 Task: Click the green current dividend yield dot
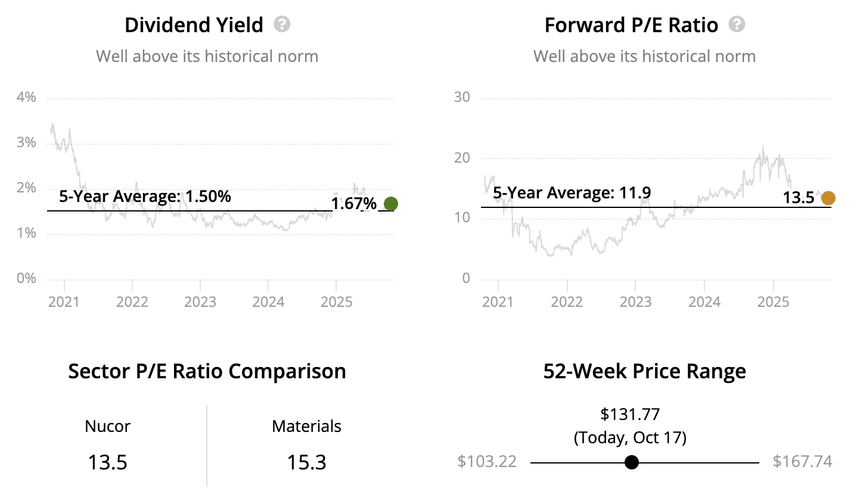click(x=390, y=204)
